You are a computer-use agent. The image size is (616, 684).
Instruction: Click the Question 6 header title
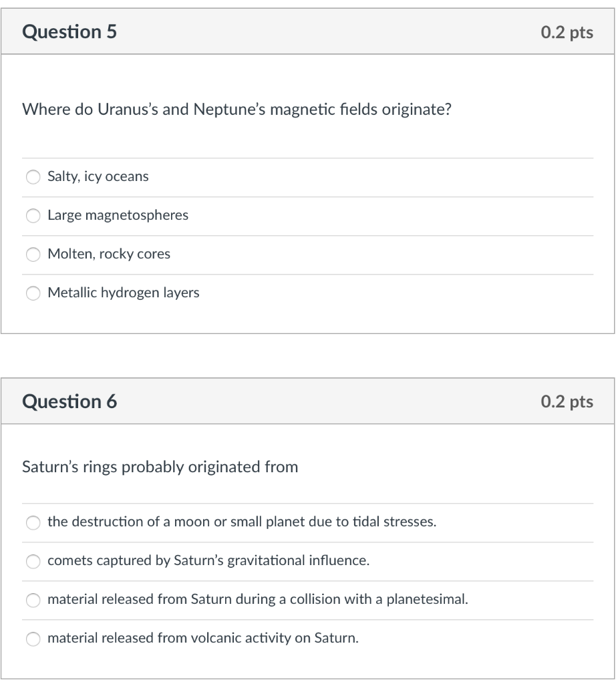pyautogui.click(x=69, y=401)
